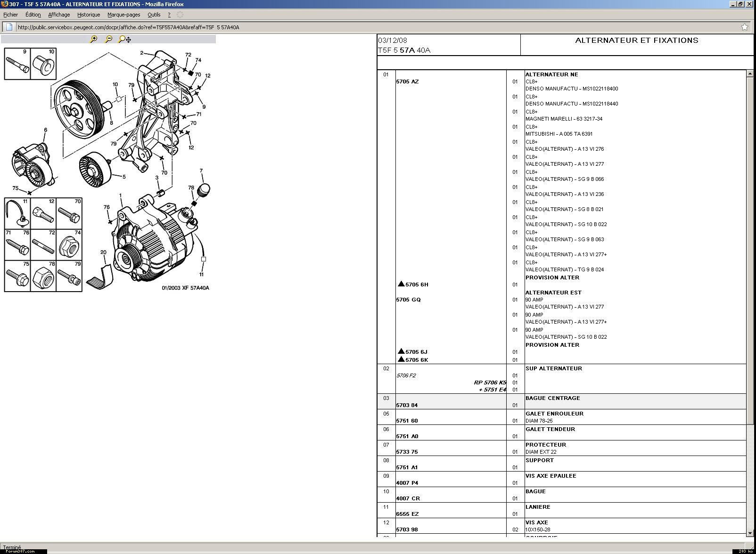Select thumbnail of parts 71 and 76 bolt
Viewport: 756px width, 554px height.
[x=17, y=245]
